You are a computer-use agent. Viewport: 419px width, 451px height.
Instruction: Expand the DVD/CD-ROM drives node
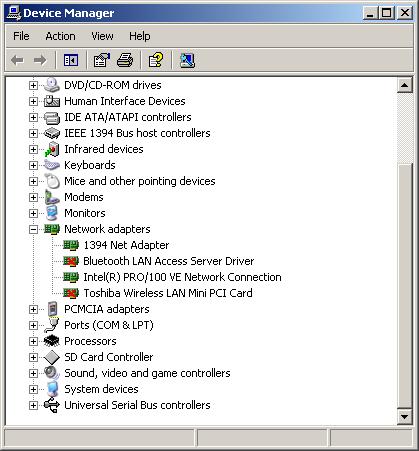click(x=33, y=85)
